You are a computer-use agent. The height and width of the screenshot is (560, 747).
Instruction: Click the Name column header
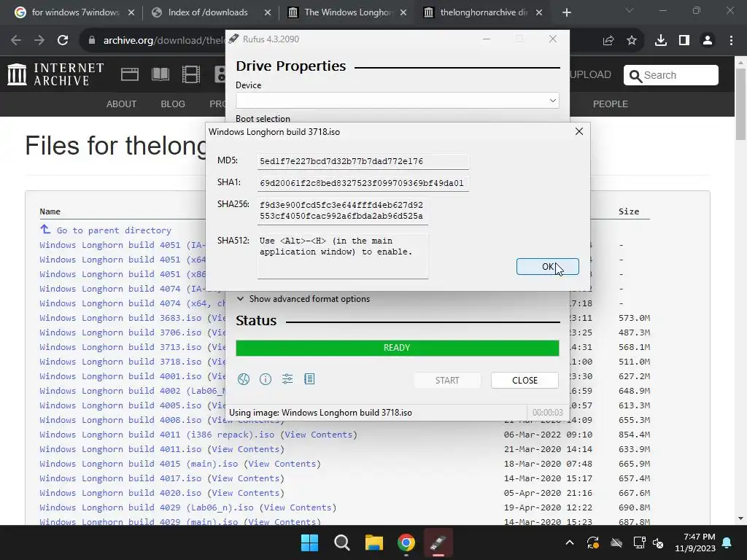[x=50, y=211]
